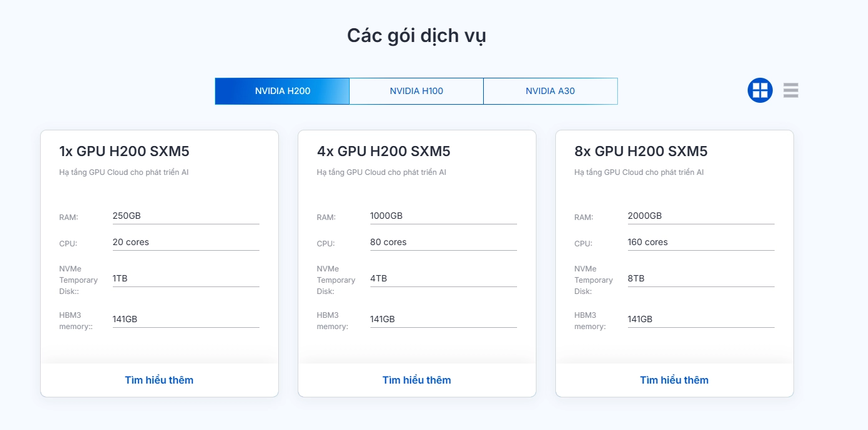Select the NVIDIA A30 tab
Screen dimensions: 868x430
point(550,90)
